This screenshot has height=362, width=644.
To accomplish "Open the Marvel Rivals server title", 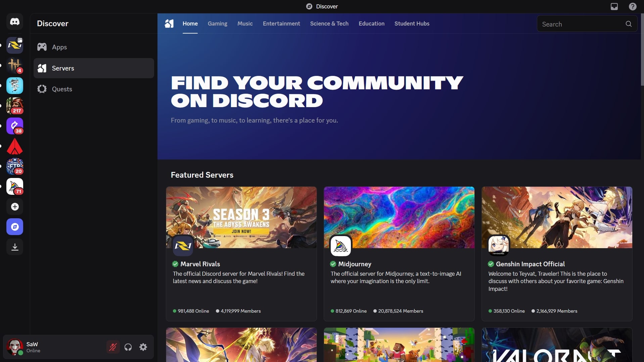I will click(200, 264).
